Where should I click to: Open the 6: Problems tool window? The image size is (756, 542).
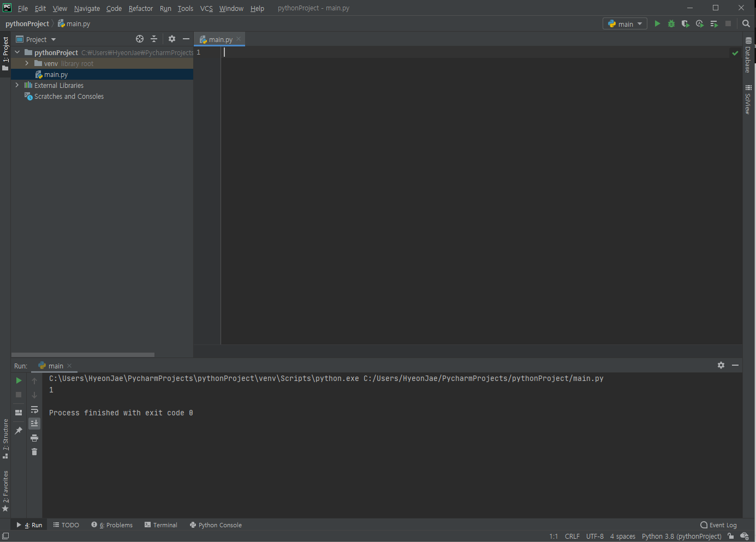(112, 525)
